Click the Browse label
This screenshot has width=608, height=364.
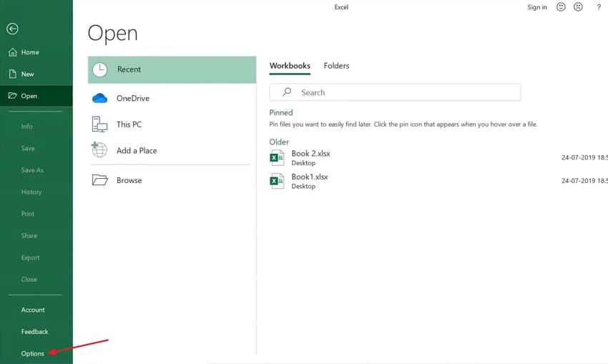(129, 180)
